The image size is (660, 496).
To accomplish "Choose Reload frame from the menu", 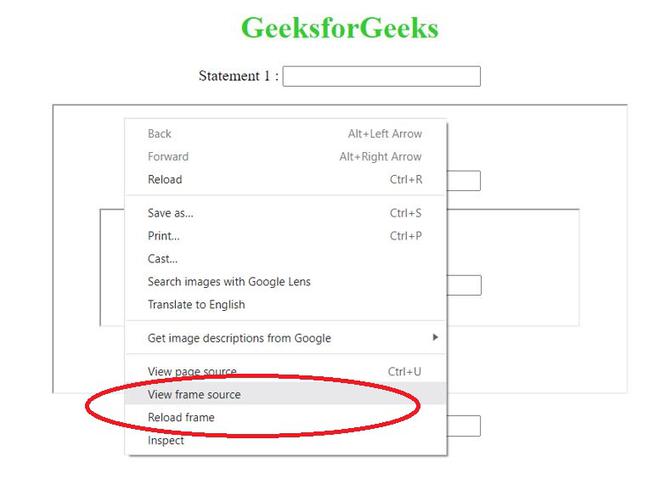I will point(181,418).
